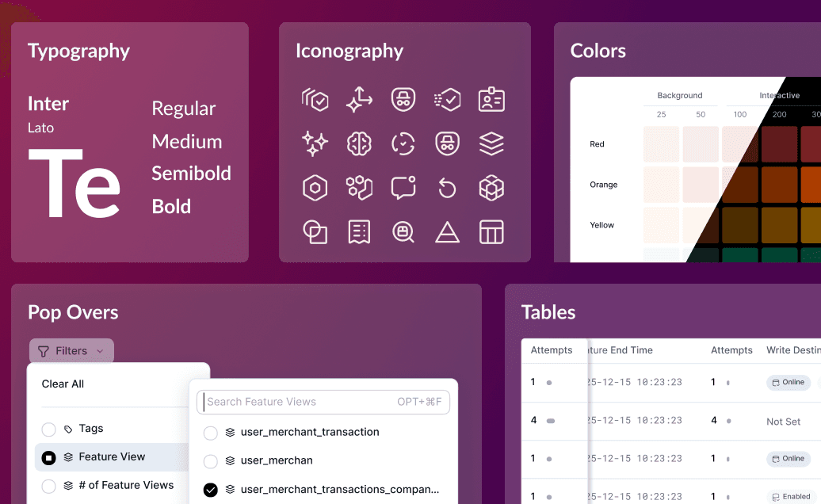
Task: Click the magnifier search face icon
Action: point(403,231)
